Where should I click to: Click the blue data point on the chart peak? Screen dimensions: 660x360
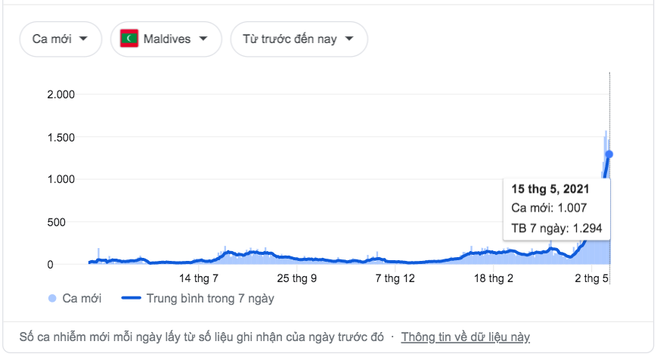tap(609, 155)
